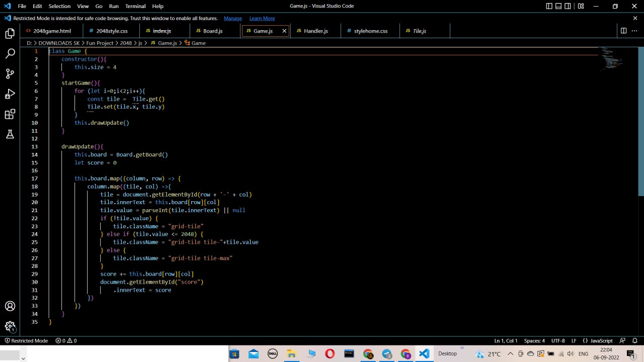
Task: Expand the Fun Project breadcrumb
Action: [100, 43]
